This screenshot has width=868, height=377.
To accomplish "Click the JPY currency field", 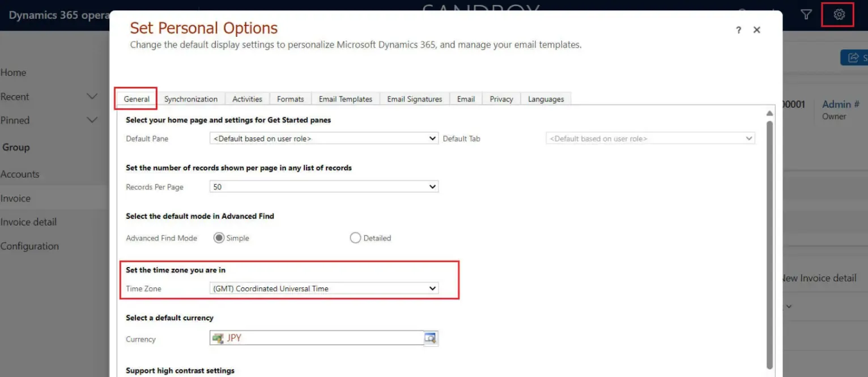I will [x=317, y=338].
